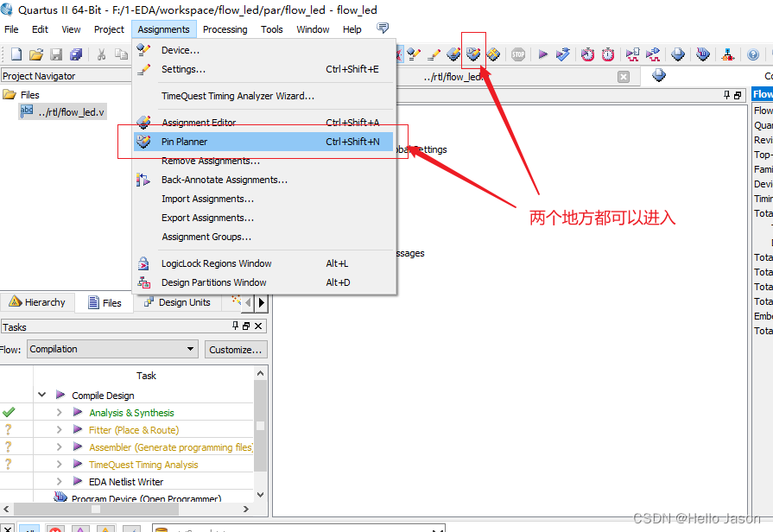The width and height of the screenshot is (773, 532).
Task: Click the Files tab in Project Navigator
Action: [105, 302]
